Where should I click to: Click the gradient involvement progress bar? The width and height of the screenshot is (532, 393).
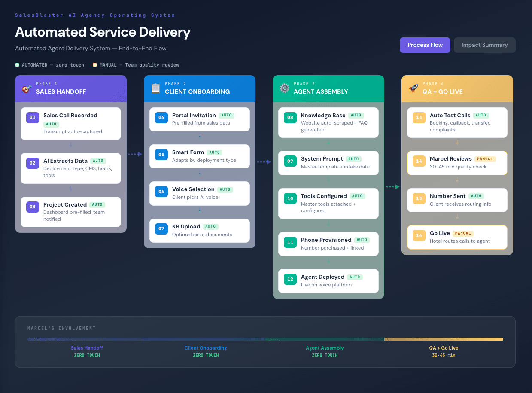tap(266, 339)
